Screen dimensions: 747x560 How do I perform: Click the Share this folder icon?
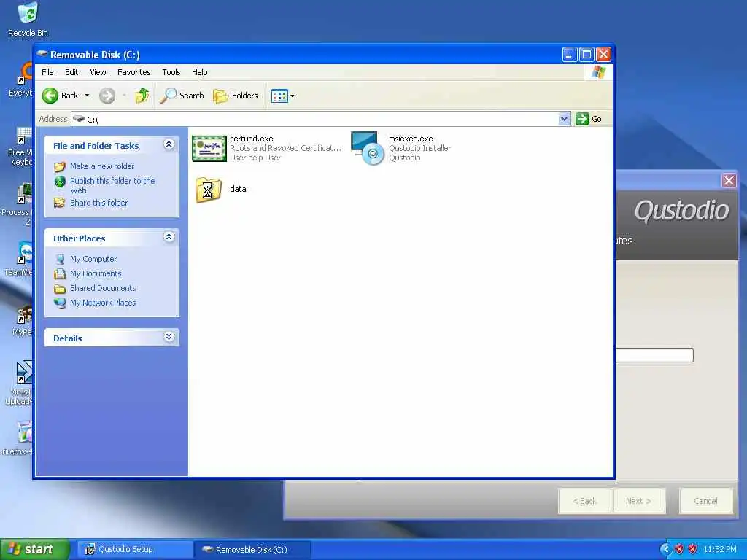[x=60, y=203]
